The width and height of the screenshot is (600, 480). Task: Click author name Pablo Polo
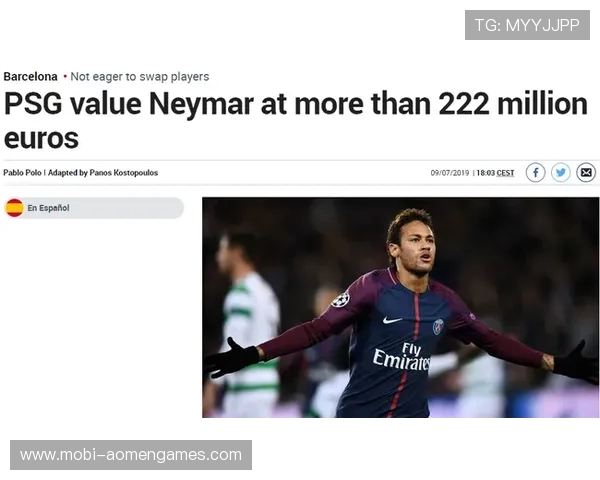point(22,173)
